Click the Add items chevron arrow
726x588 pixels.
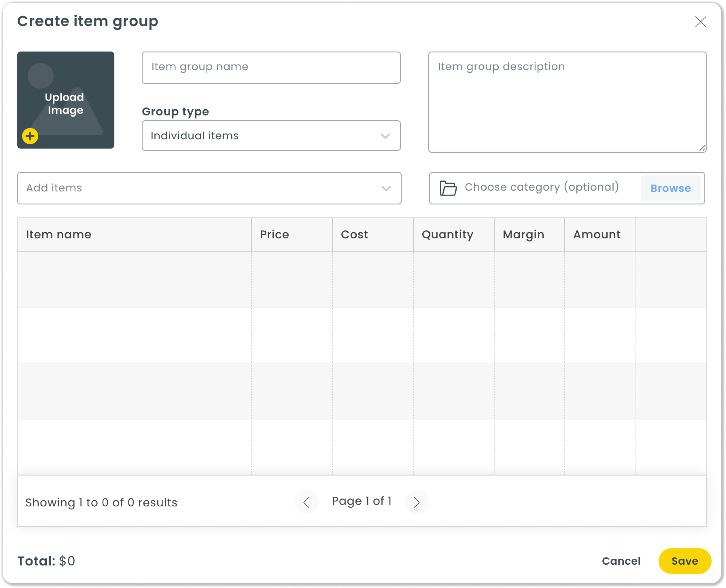point(386,188)
